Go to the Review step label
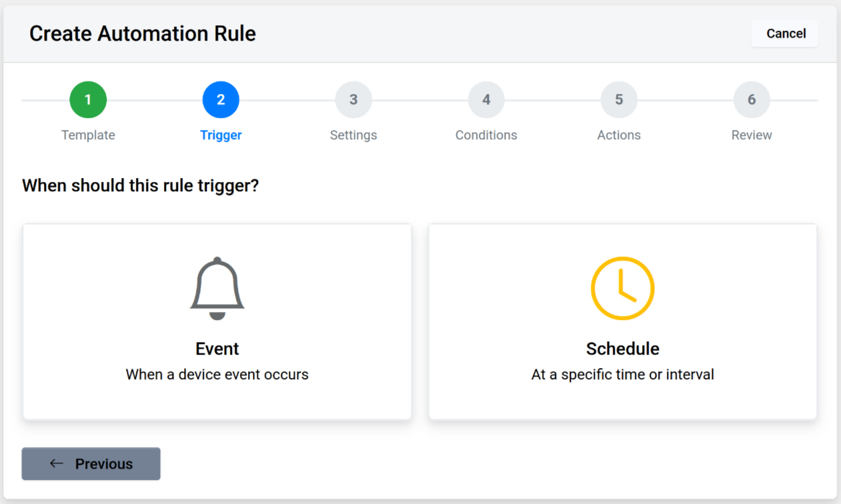The width and height of the screenshot is (841, 504). 752,135
